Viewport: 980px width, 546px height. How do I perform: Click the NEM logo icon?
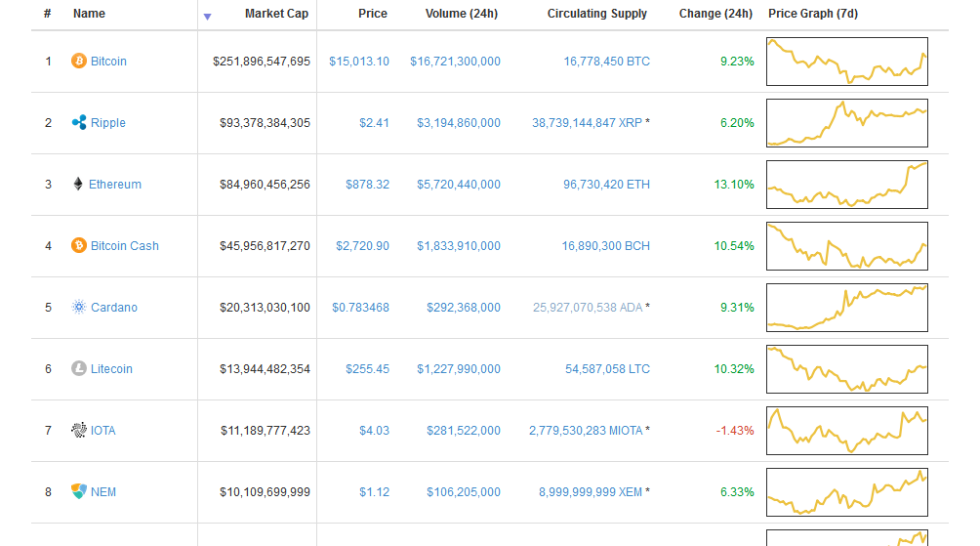79,491
